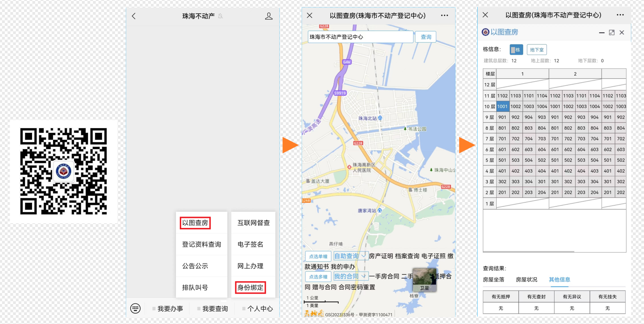
Task: Click the QR code image
Action: click(63, 171)
